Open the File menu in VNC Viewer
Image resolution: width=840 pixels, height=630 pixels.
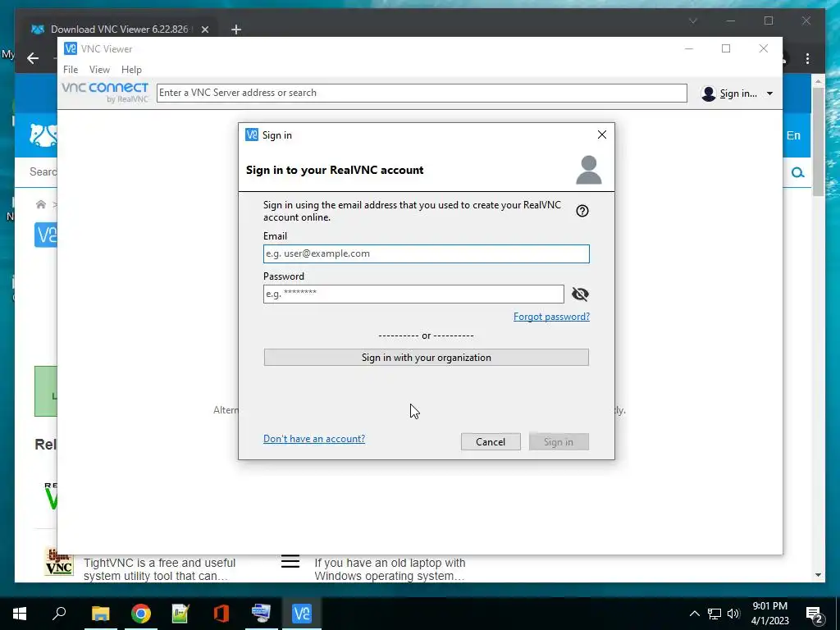71,69
